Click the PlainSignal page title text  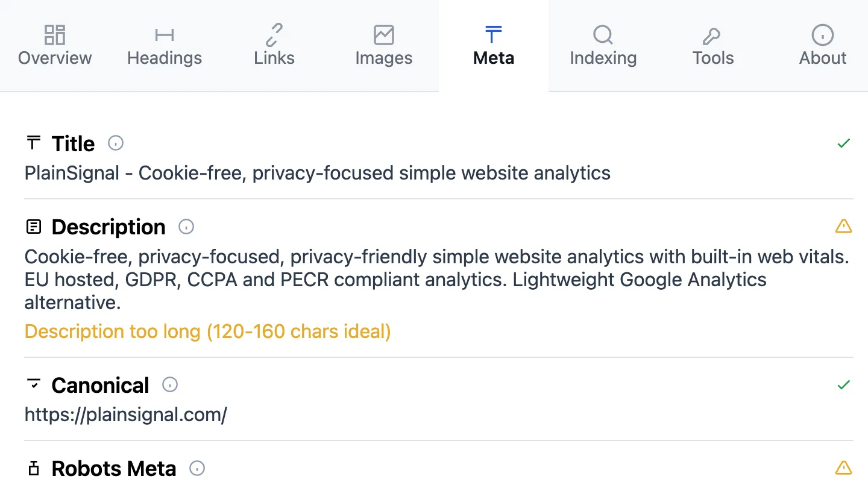[317, 174]
